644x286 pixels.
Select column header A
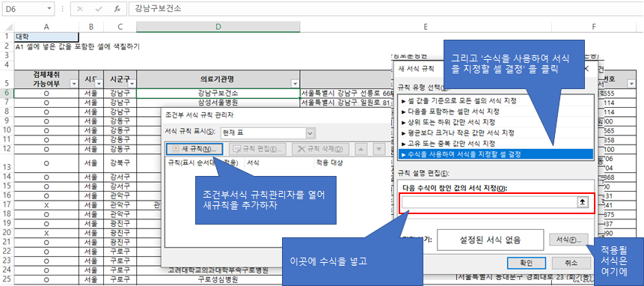[46, 27]
